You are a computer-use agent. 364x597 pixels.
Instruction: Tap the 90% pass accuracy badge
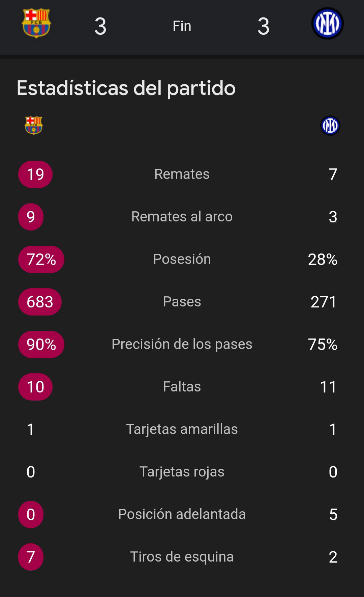41,344
